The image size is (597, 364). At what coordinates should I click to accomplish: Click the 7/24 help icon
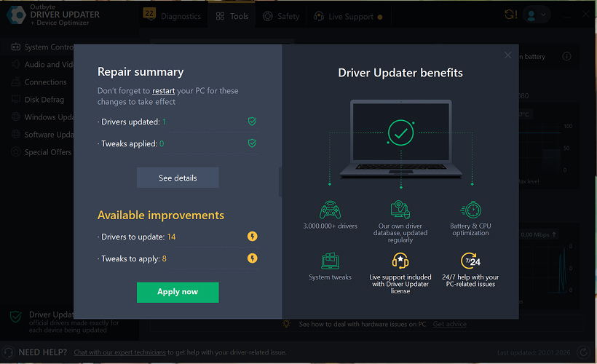tap(472, 261)
